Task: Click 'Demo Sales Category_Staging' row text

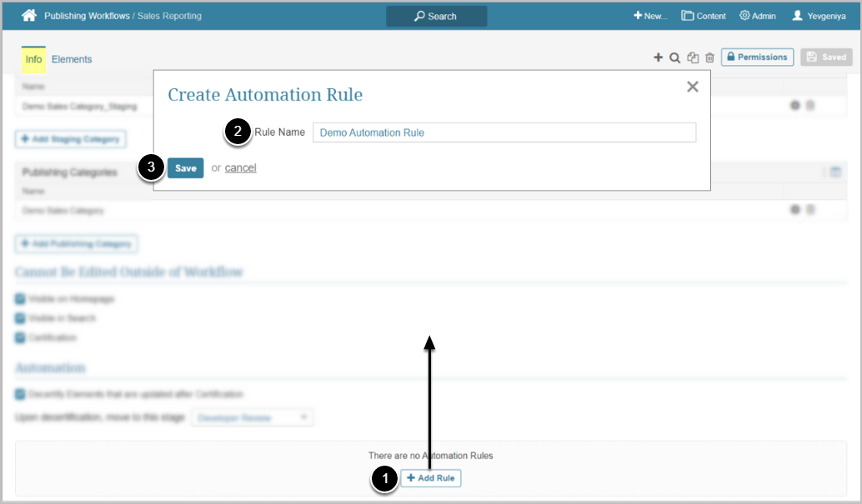Action: 80,106
